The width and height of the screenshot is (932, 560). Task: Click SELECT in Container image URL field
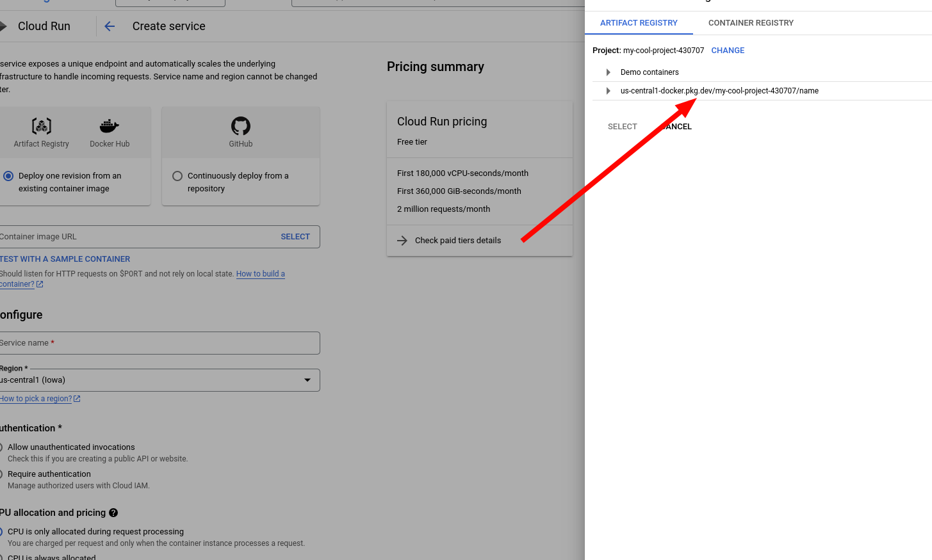(x=295, y=237)
